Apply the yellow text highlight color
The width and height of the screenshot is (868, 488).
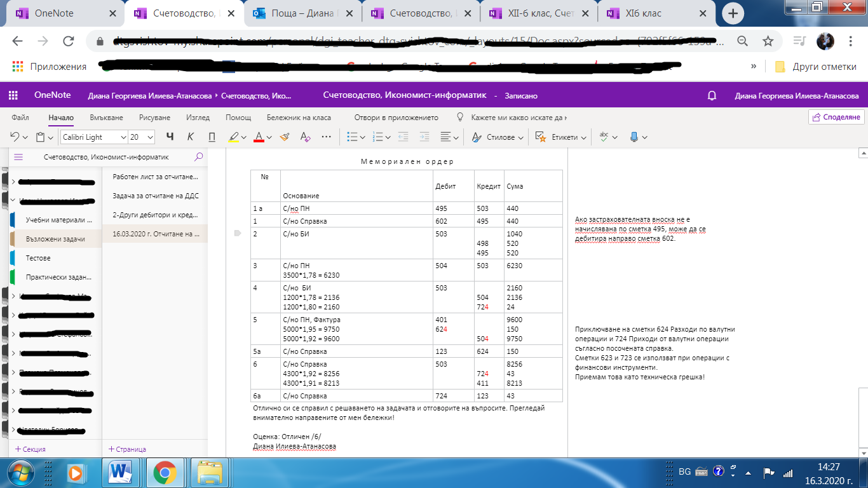pyautogui.click(x=233, y=137)
